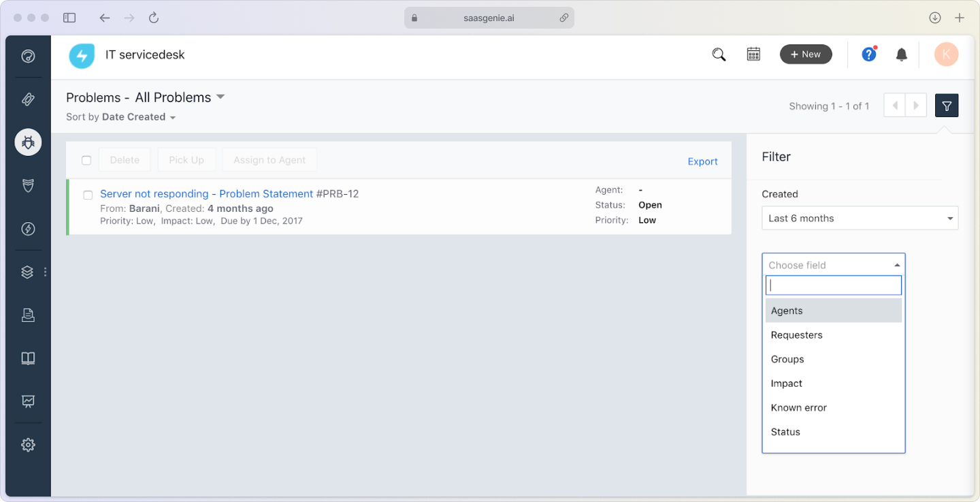Screen dimensions: 980x502
Task: Select the Tickets icon in the left sidebar
Action: coord(28,99)
